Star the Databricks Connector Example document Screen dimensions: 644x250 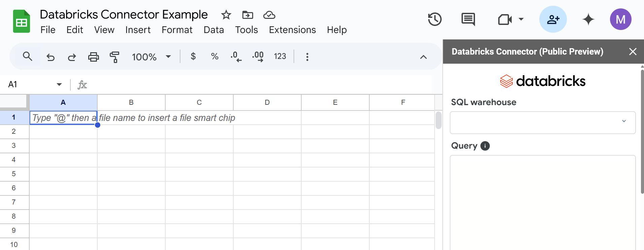click(226, 15)
